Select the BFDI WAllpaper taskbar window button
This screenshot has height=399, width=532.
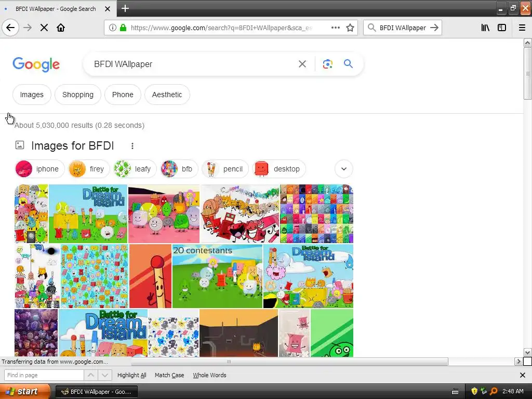[96, 392]
